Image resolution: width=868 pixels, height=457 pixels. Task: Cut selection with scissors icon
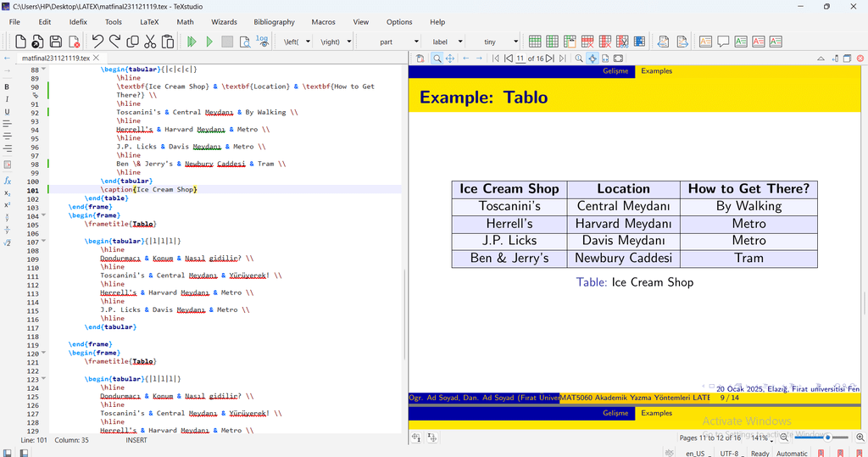(x=150, y=42)
